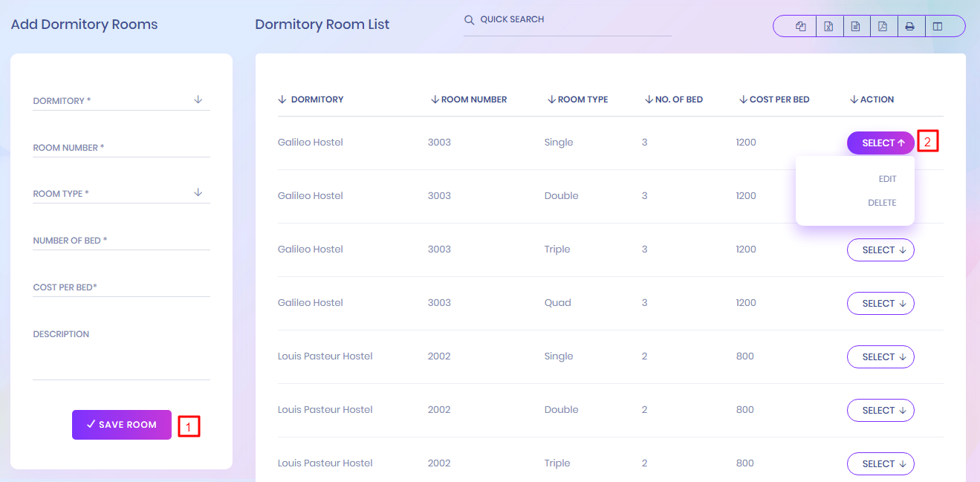The image size is (980, 482).
Task: Click the Save Room button
Action: coord(122,425)
